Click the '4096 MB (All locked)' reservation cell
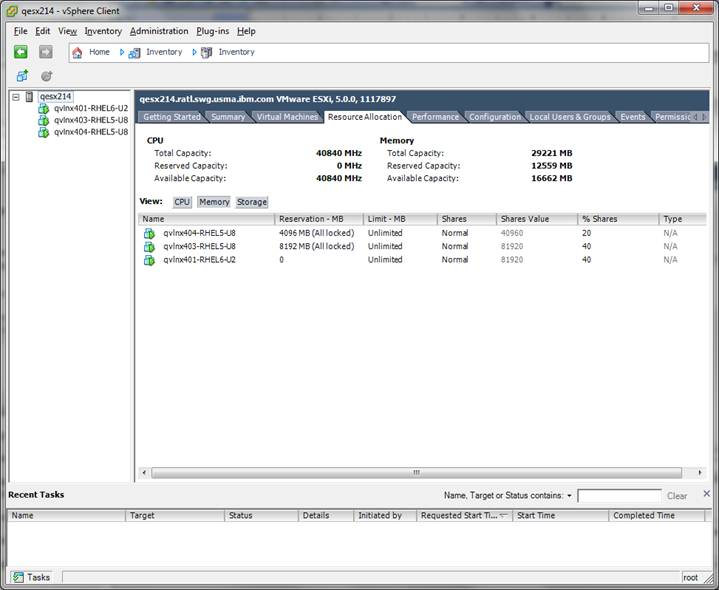The height and width of the screenshot is (590, 719). [x=316, y=233]
